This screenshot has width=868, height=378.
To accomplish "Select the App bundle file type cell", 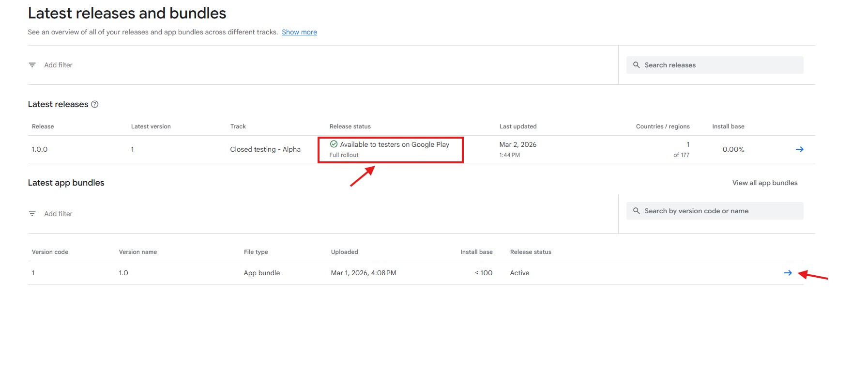I will 262,273.
